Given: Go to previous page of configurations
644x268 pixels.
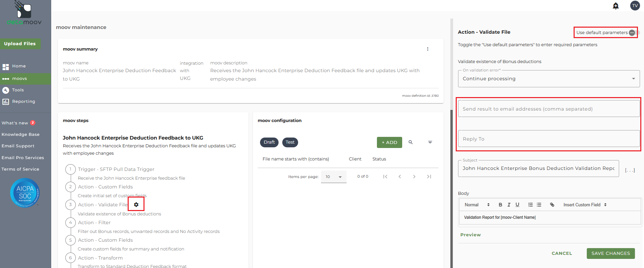Looking at the screenshot, I should (400, 177).
